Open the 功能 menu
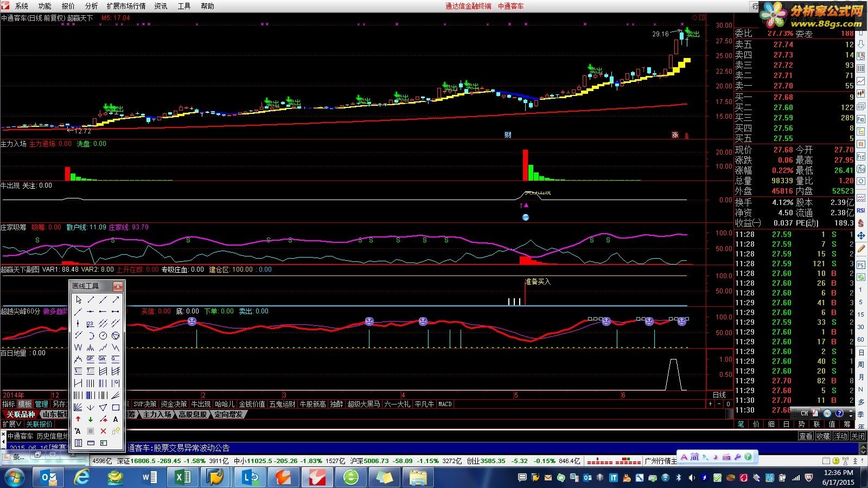Image resolution: width=868 pixels, height=488 pixels. pos(45,6)
